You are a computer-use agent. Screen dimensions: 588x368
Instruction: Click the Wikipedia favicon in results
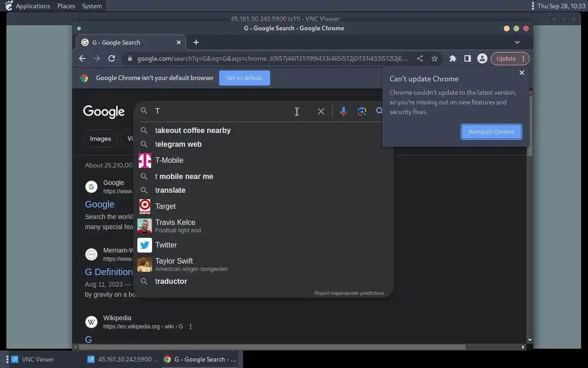click(x=91, y=322)
